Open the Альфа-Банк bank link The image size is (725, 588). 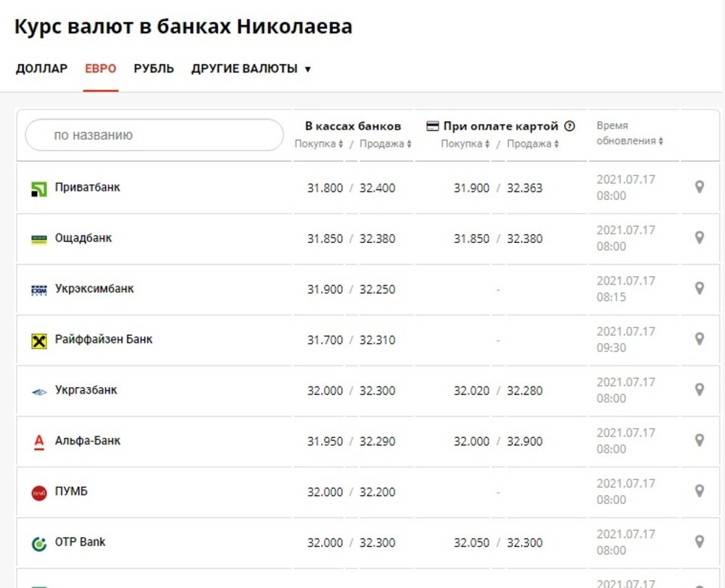88,441
